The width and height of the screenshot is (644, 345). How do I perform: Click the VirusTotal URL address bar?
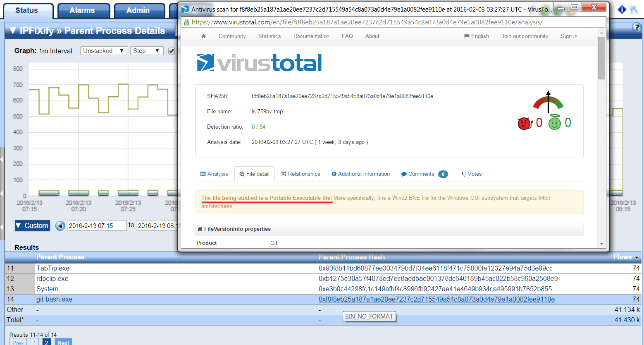tap(367, 22)
